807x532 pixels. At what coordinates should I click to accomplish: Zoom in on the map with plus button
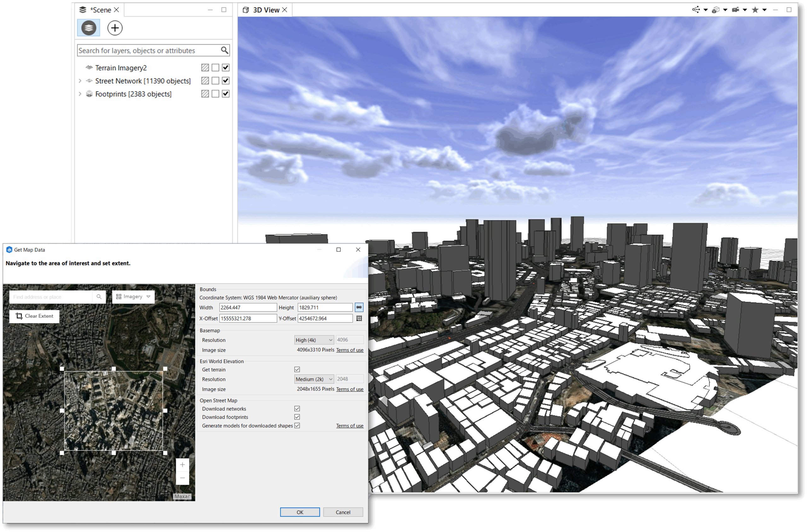[x=182, y=465]
